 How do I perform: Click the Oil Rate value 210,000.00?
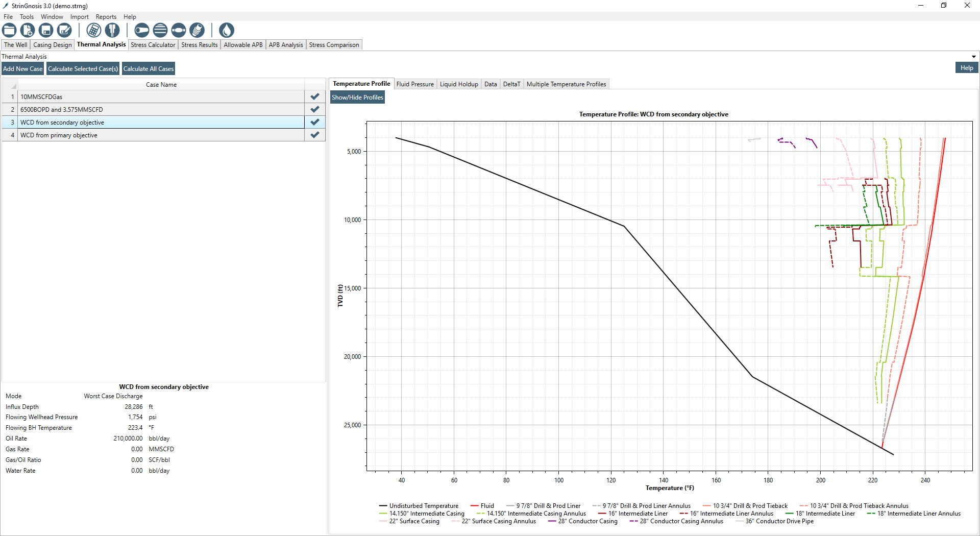pos(128,438)
